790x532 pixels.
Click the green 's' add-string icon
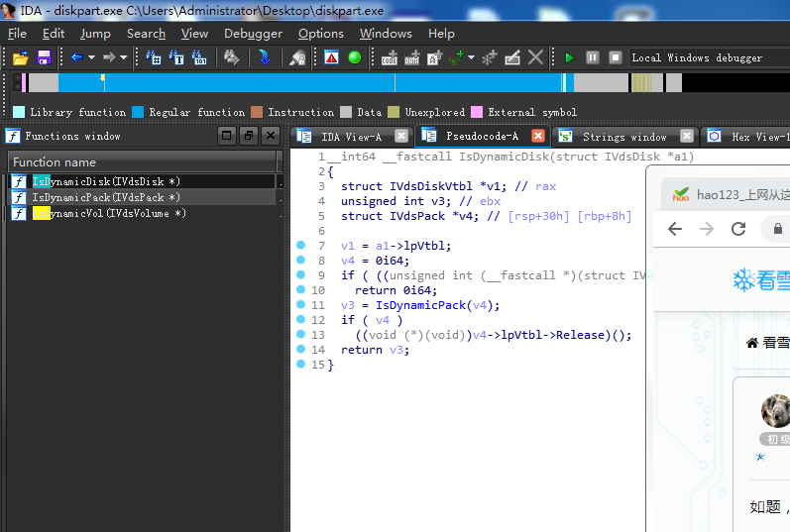[x=457, y=57]
